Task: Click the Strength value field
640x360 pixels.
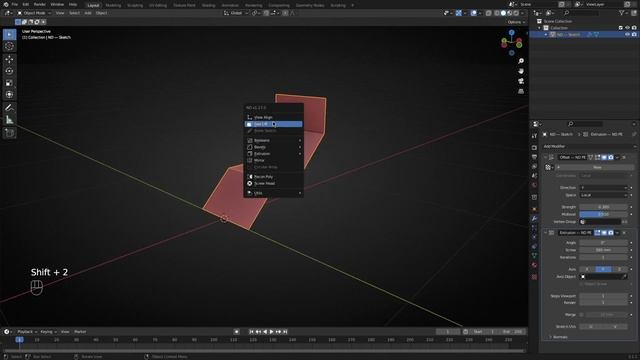Action: [603, 207]
